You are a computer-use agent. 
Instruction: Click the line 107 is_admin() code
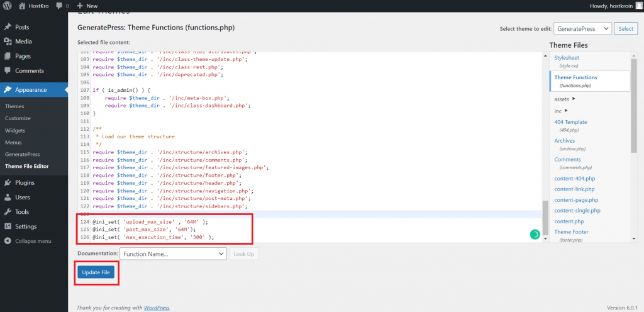pos(121,90)
